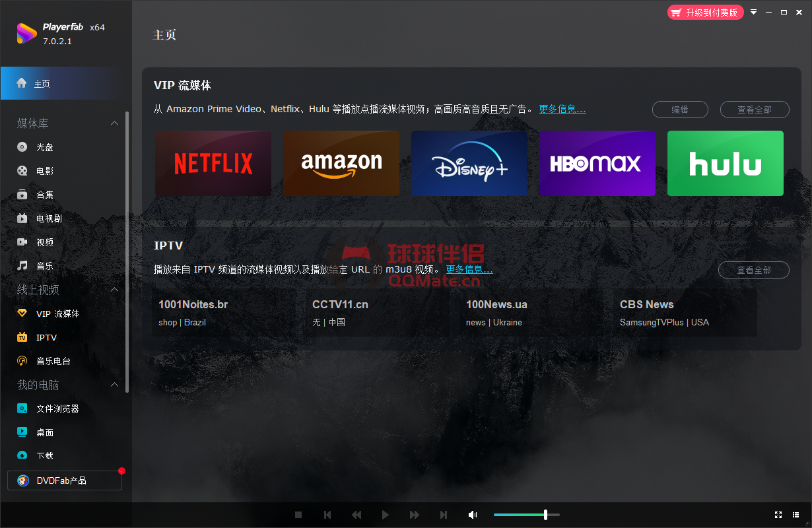Adjust the volume slider

coord(547,514)
